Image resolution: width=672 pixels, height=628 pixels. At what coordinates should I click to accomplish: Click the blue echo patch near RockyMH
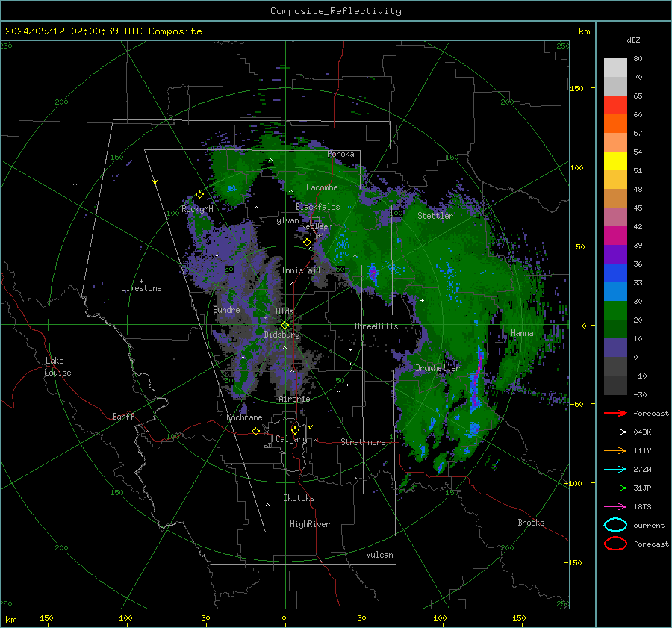pos(231,188)
